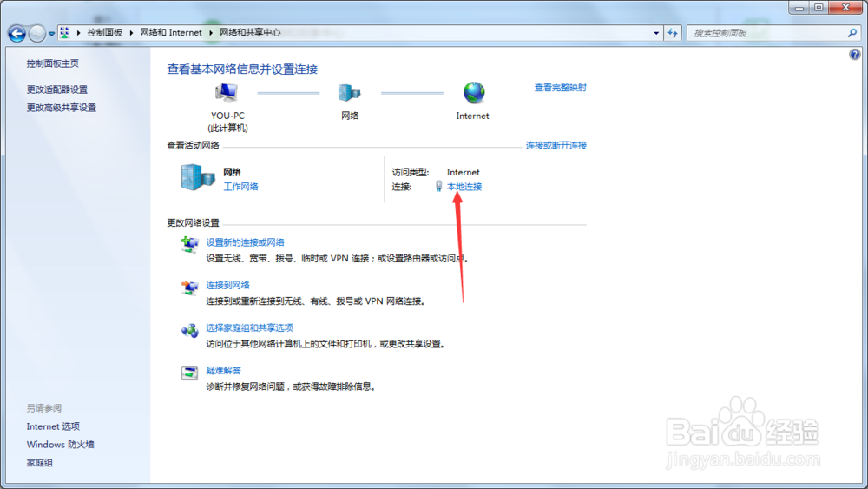Open the 工作网络 network type link

pyautogui.click(x=240, y=187)
